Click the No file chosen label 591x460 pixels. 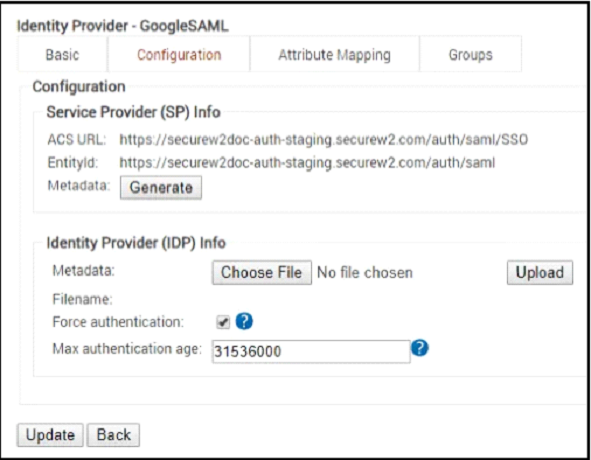[365, 272]
